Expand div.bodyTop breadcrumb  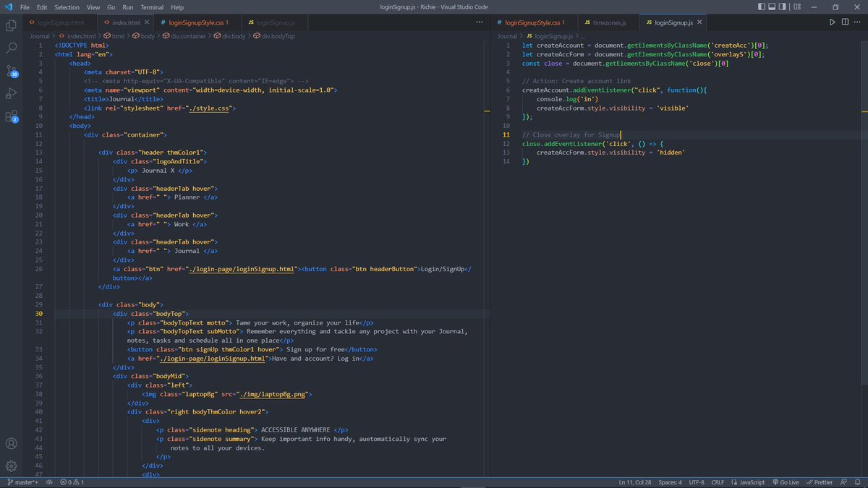pyautogui.click(x=274, y=35)
